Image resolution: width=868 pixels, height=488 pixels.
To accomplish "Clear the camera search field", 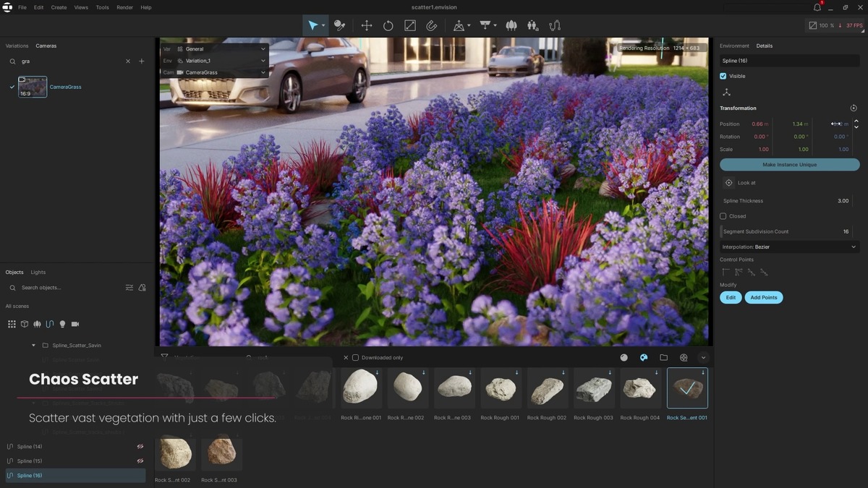I will click(128, 61).
